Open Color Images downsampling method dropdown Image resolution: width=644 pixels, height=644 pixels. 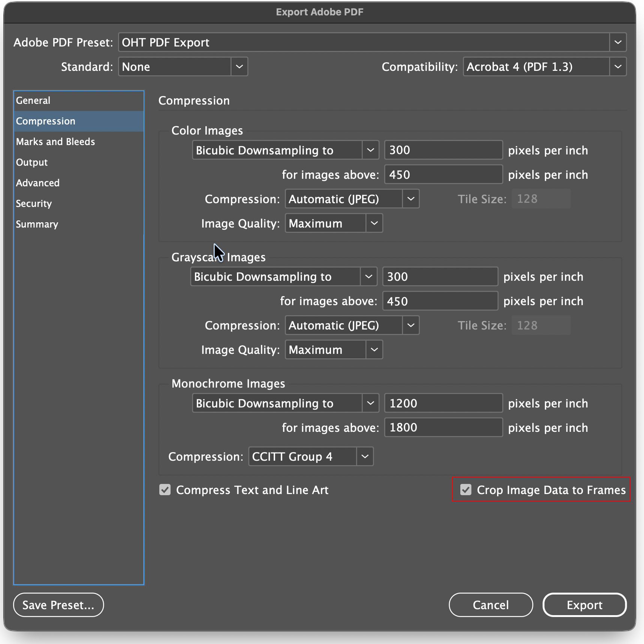coord(370,150)
